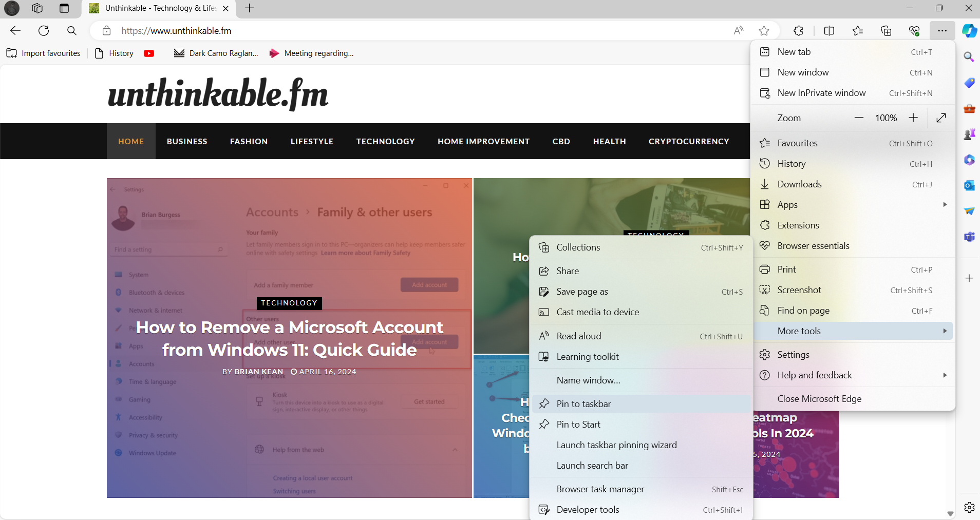Open a new tab with plus button

tap(250, 8)
